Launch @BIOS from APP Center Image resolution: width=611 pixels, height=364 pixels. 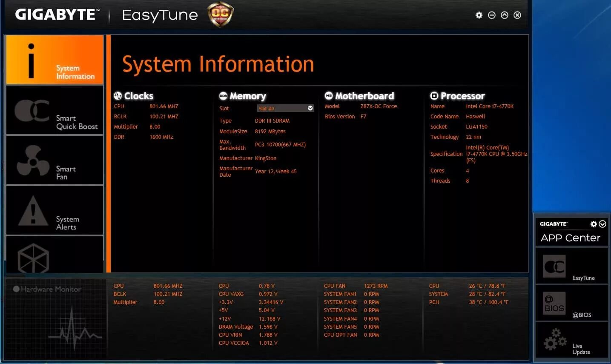(571, 303)
